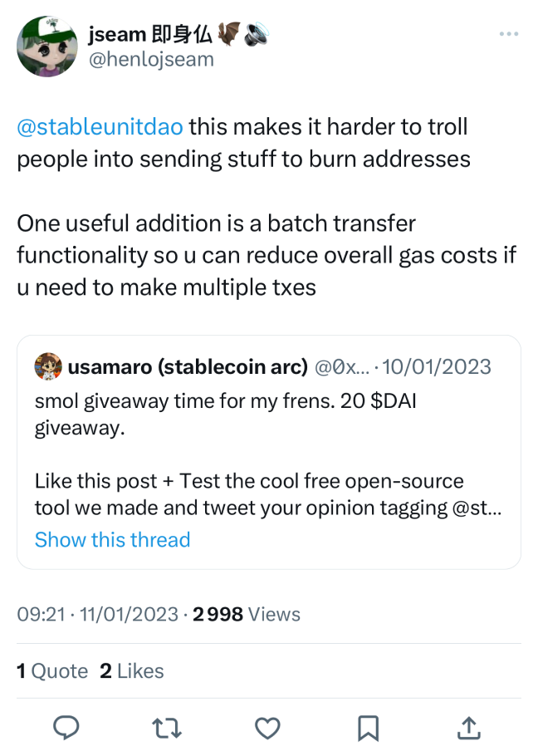Screen dimensions: 538x756
Task: Bookmark this tweet using the bookmark icon
Action: tap(369, 729)
